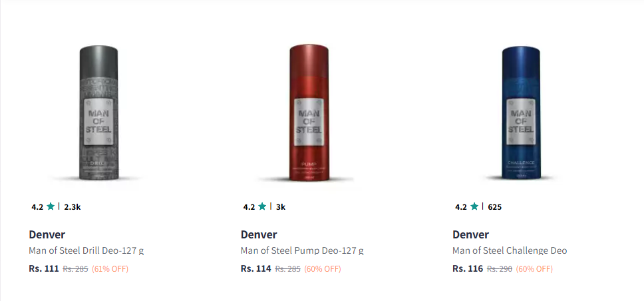Click the 61% OFF discount label
This screenshot has height=301, width=644.
tap(110, 269)
